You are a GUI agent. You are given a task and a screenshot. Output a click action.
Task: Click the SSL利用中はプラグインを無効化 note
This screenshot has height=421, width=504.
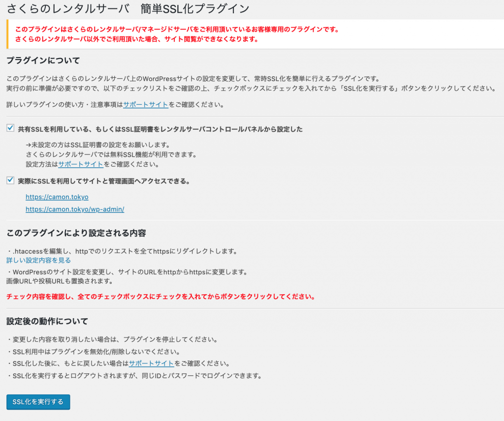(93, 351)
